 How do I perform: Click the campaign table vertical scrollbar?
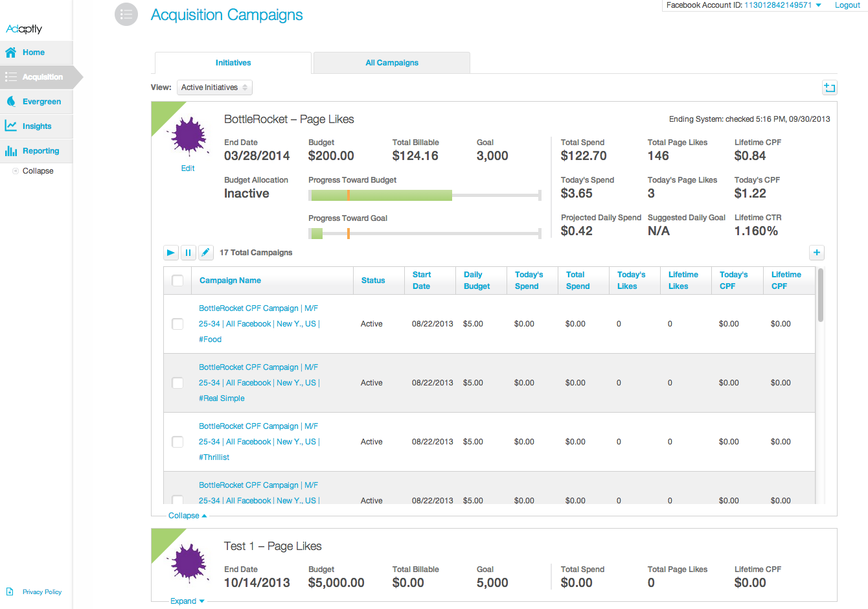coord(821,295)
